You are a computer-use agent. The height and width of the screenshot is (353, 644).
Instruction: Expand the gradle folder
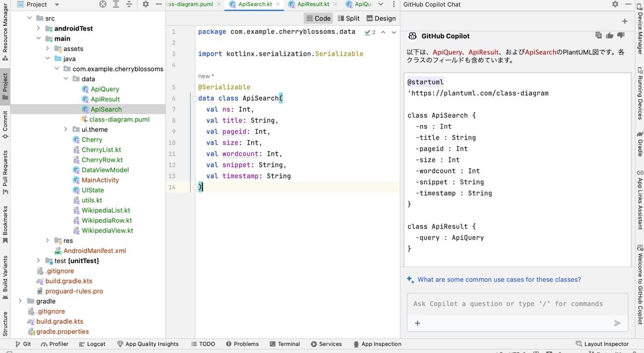click(20, 301)
